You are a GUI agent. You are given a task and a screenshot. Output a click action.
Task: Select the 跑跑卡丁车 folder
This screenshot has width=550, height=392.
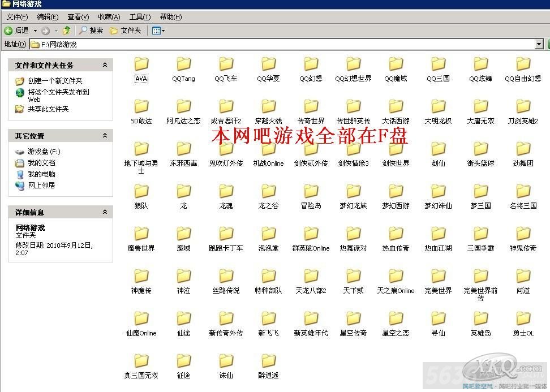(226, 239)
